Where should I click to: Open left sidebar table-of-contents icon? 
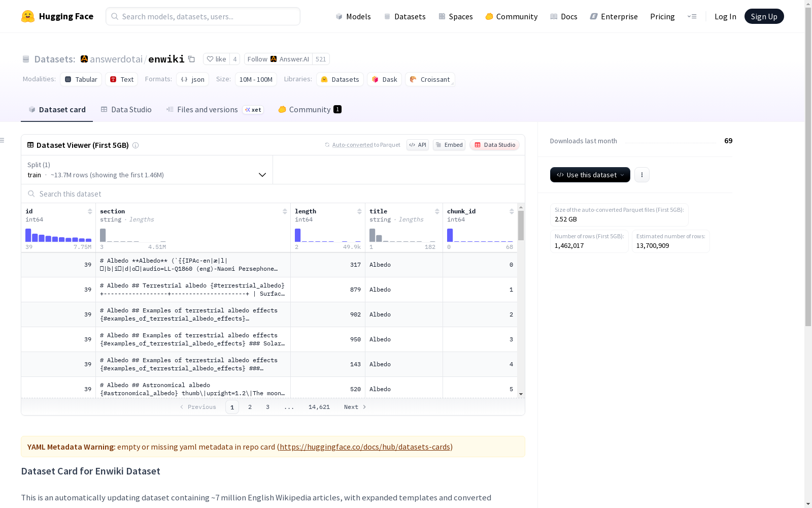pos(3,140)
